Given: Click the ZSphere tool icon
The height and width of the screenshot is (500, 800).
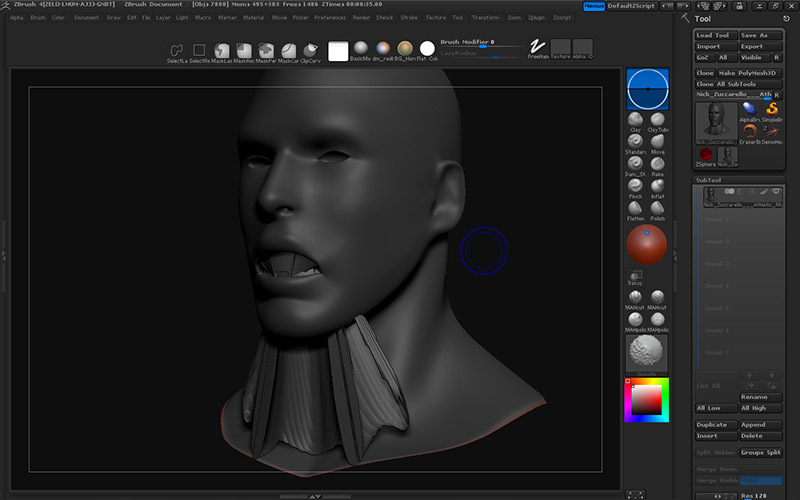Looking at the screenshot, I should tap(706, 155).
